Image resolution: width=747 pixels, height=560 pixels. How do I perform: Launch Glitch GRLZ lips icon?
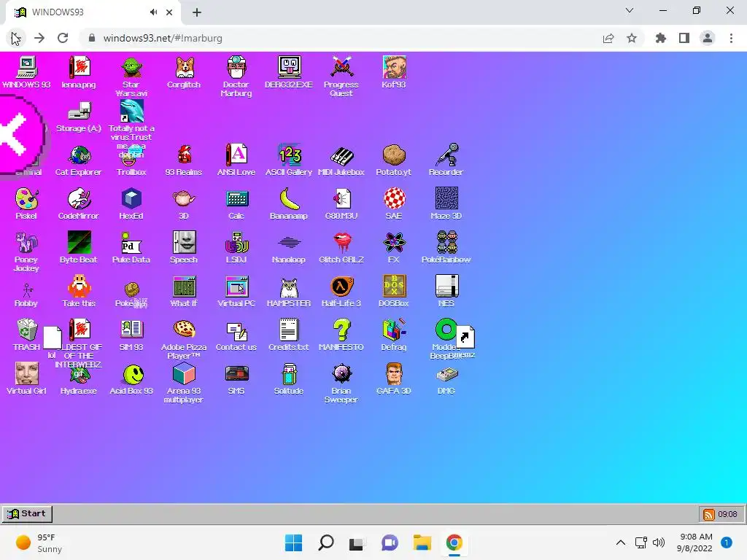[x=341, y=243]
